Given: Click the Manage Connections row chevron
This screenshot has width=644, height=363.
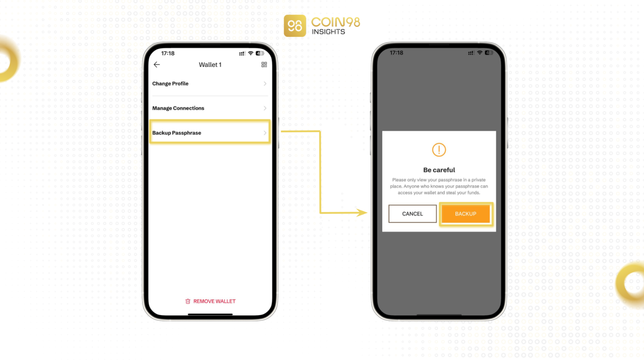Looking at the screenshot, I should [265, 108].
